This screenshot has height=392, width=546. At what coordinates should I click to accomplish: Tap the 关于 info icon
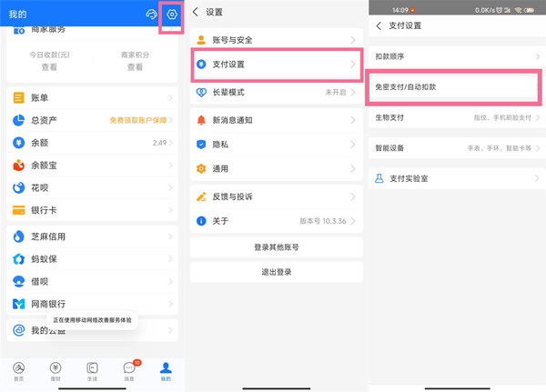(201, 221)
